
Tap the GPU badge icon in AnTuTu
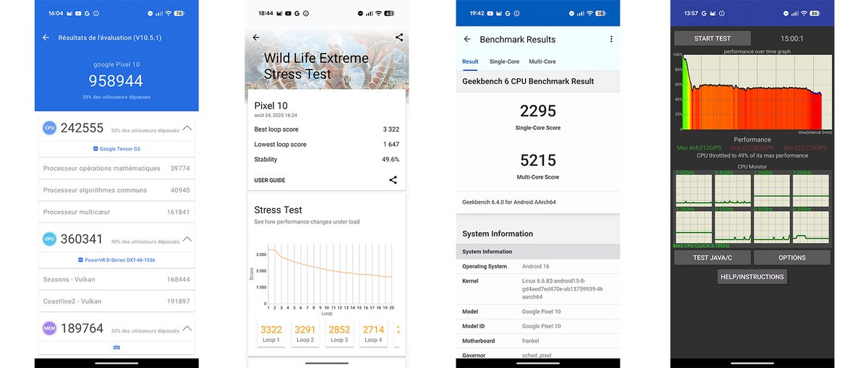pos(49,239)
